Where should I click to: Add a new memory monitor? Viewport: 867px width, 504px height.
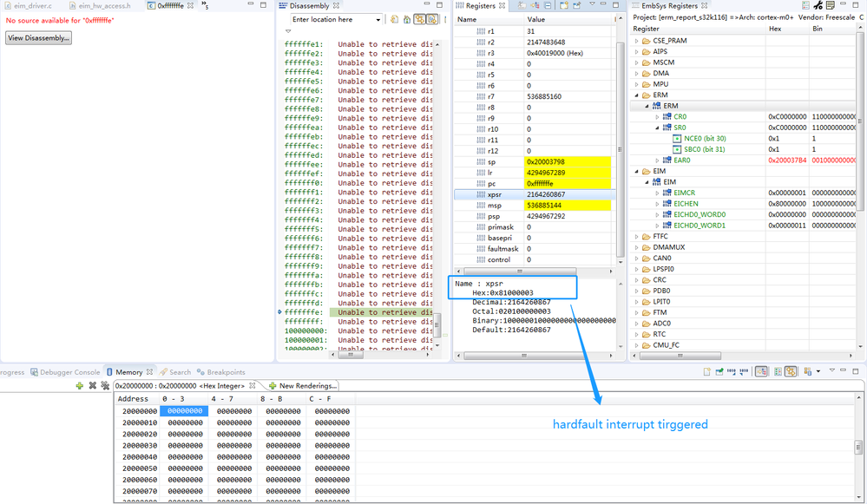pyautogui.click(x=80, y=386)
